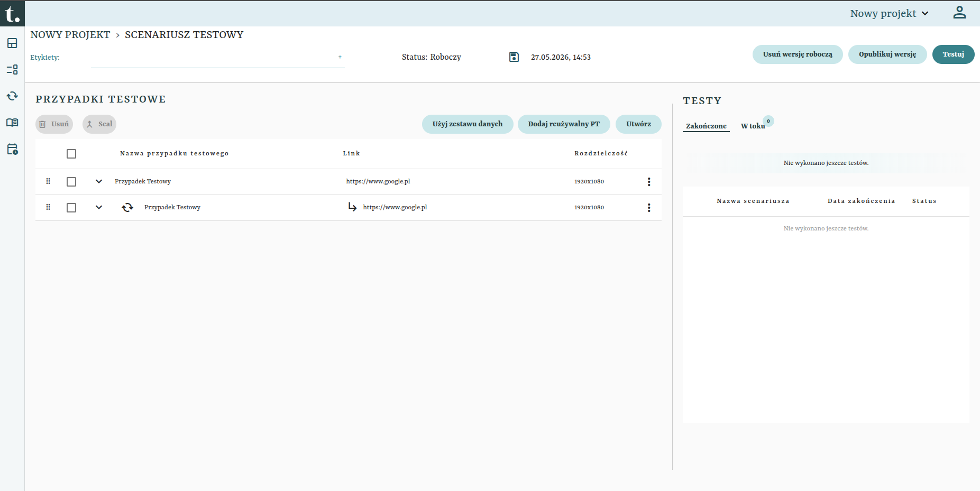Open three-dot menu of first test case
The height and width of the screenshot is (491, 980).
click(x=649, y=182)
